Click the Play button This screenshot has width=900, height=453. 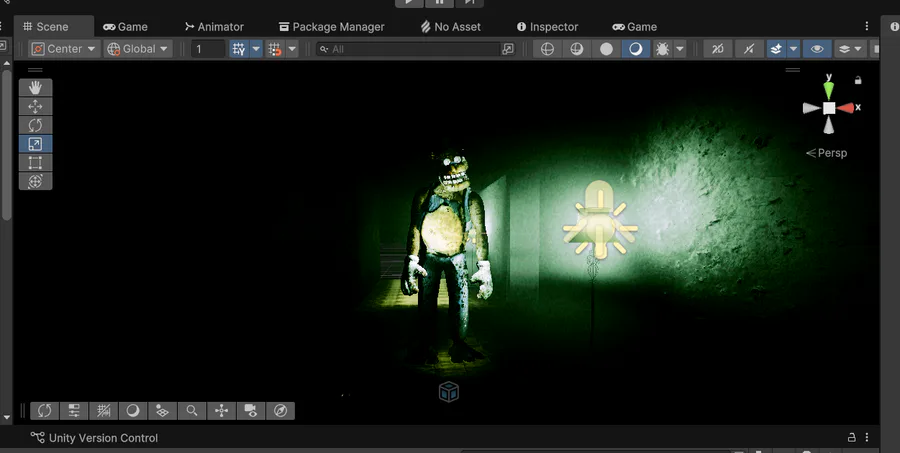pos(410,2)
